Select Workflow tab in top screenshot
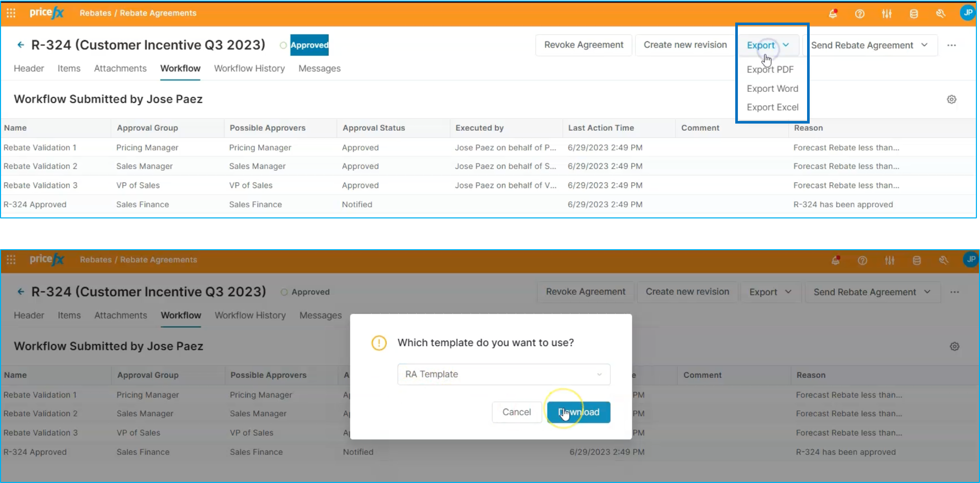 pyautogui.click(x=180, y=68)
